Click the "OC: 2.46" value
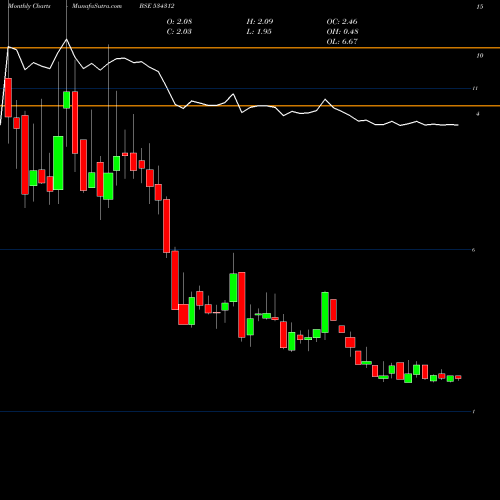The width and height of the screenshot is (500, 500). click(342, 22)
